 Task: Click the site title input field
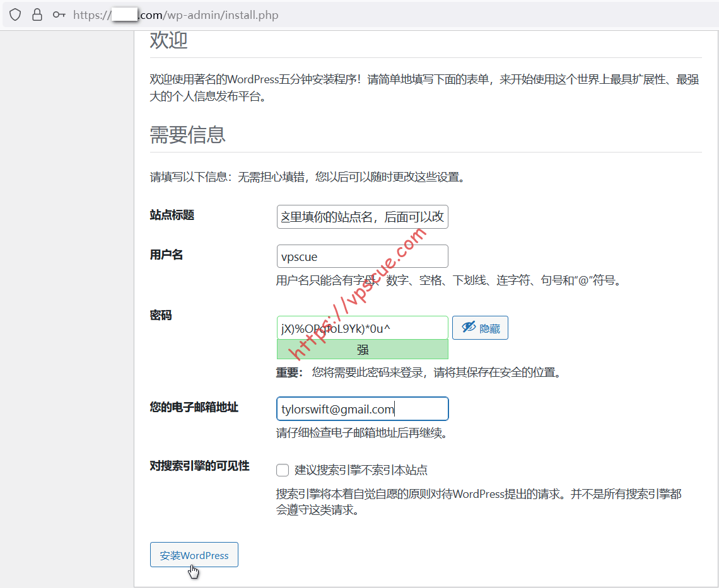(x=362, y=217)
